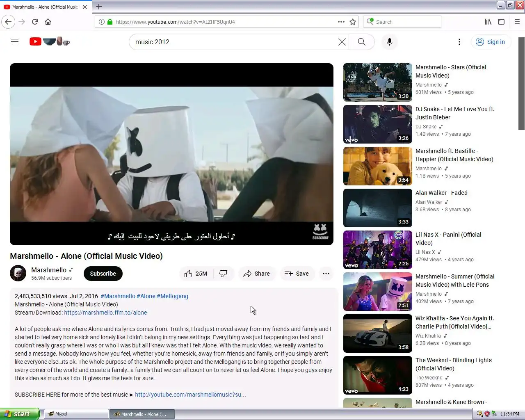525x420 pixels.
Task: Click inside the YouTube search field
Action: click(x=234, y=42)
